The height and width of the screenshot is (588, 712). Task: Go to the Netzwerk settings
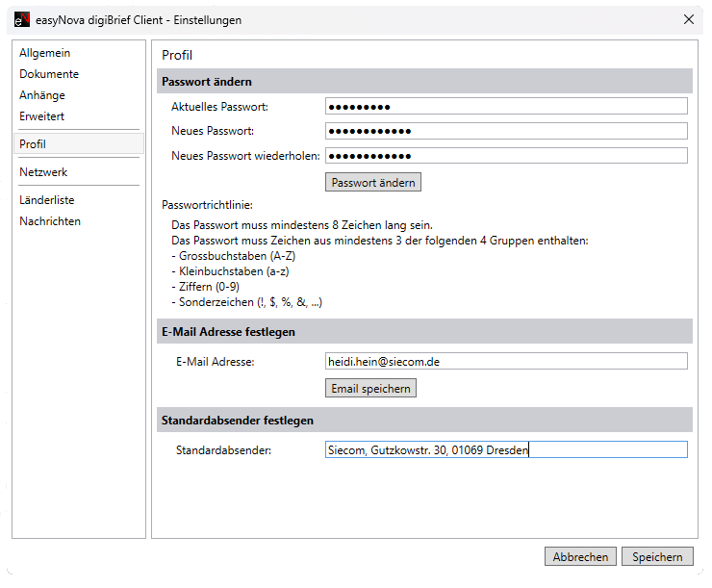(43, 172)
